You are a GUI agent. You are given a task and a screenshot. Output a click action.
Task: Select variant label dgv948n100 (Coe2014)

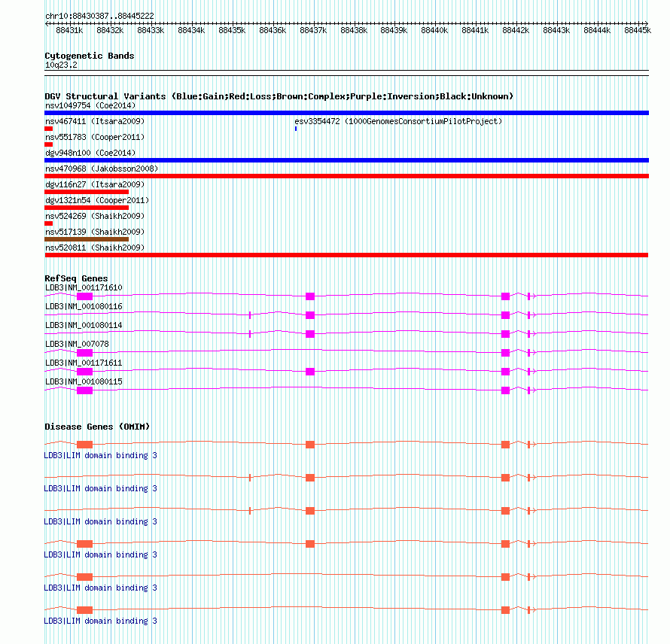click(90, 153)
